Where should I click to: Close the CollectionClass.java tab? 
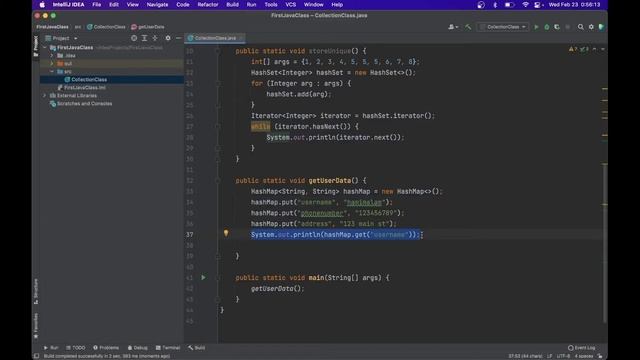(241, 38)
